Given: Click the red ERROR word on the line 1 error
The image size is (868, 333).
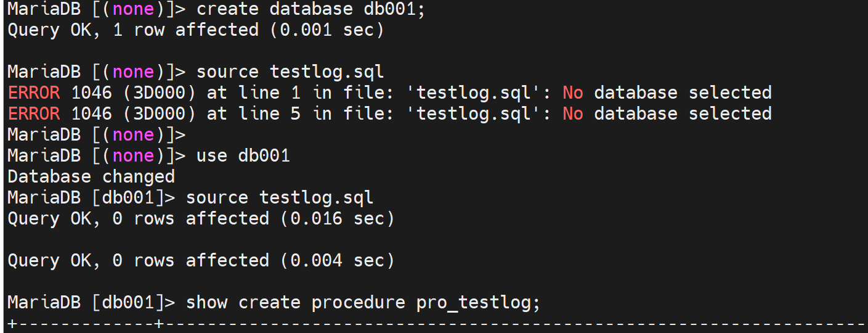Looking at the screenshot, I should pos(34,93).
